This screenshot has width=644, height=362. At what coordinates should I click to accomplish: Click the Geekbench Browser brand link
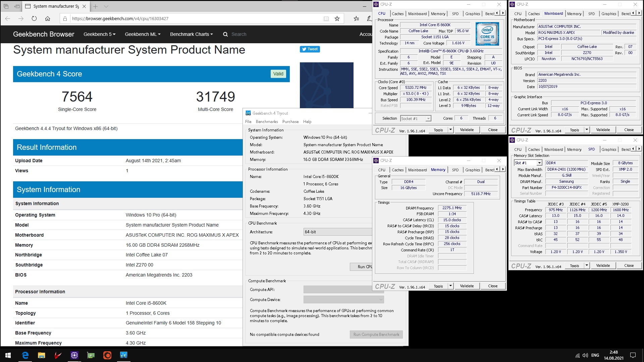[x=44, y=34]
